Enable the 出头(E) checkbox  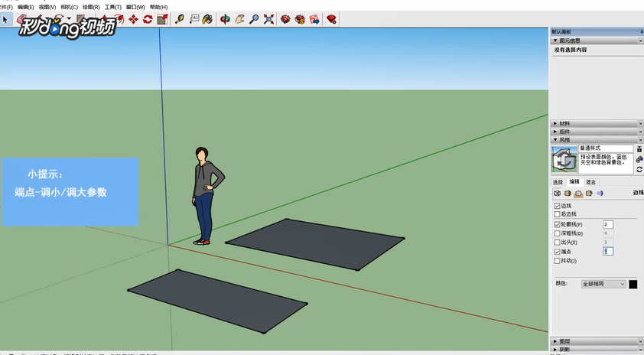click(558, 243)
